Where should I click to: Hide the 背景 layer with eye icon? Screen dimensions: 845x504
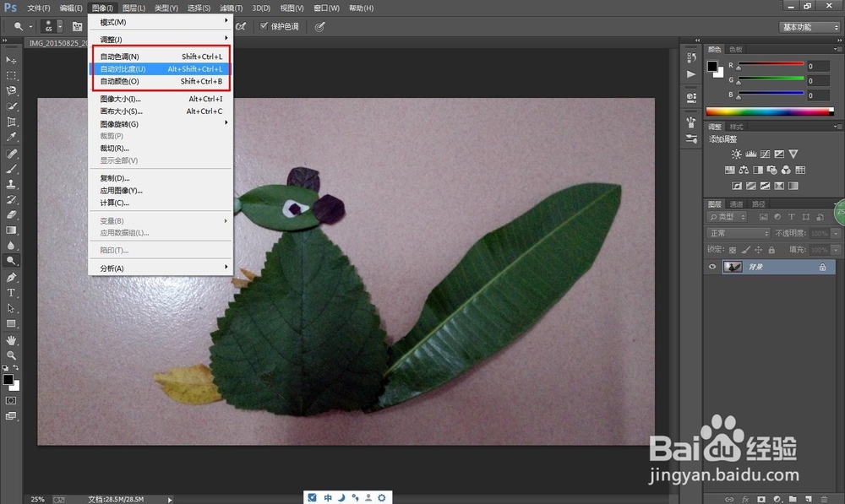[712, 267]
